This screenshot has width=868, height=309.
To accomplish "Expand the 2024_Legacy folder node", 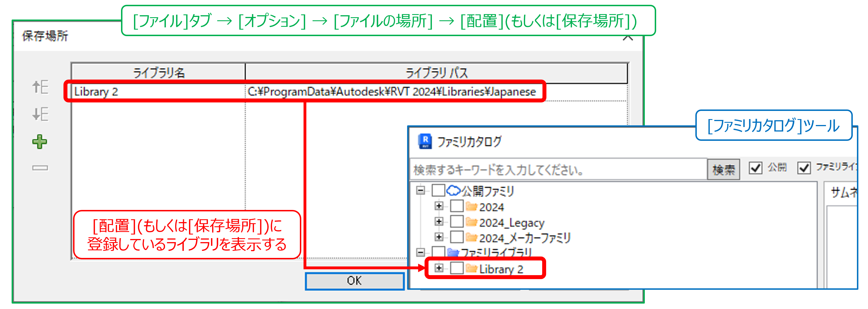I will 439,222.
